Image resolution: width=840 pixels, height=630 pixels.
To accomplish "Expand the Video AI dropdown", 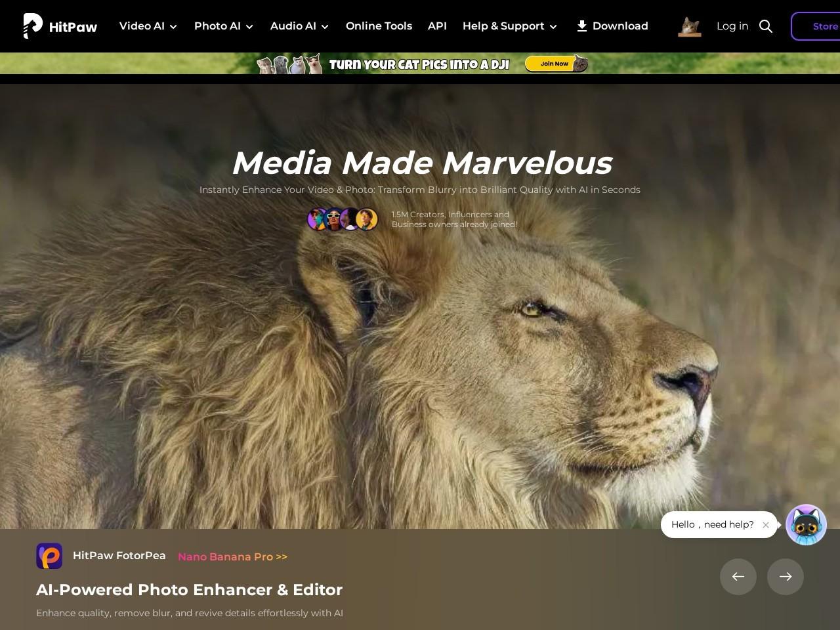I will 148,26.
